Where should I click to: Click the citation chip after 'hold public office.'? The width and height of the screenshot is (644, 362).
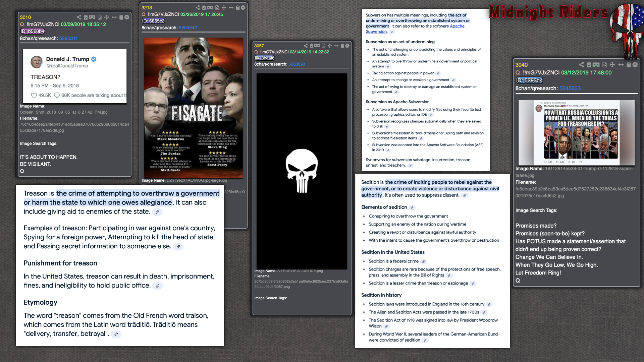click(x=158, y=286)
